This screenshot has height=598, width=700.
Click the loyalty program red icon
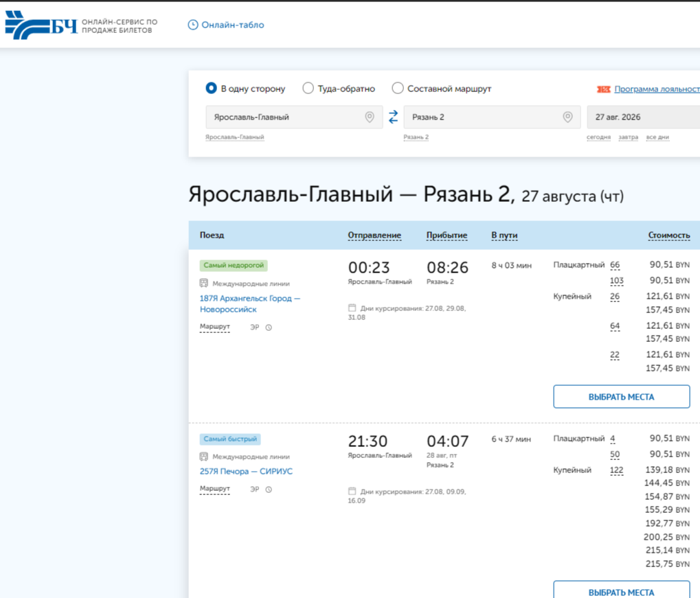(x=604, y=89)
